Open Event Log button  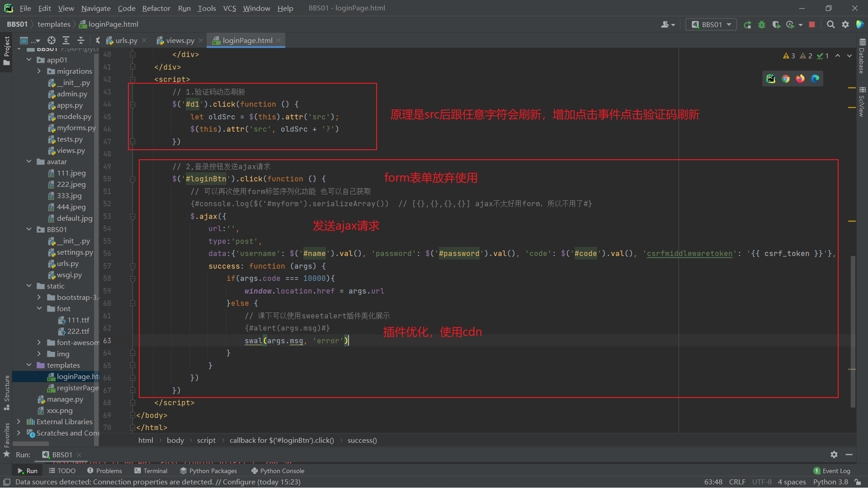click(x=832, y=471)
